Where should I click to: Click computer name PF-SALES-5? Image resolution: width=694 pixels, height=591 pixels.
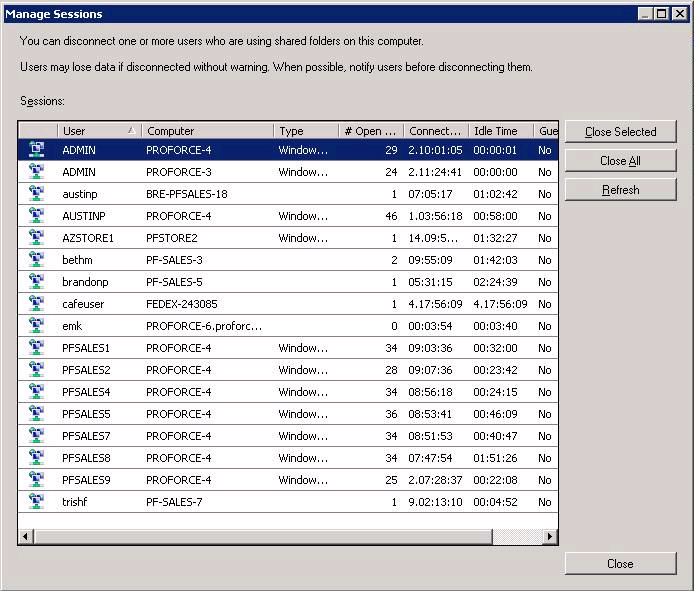(174, 282)
